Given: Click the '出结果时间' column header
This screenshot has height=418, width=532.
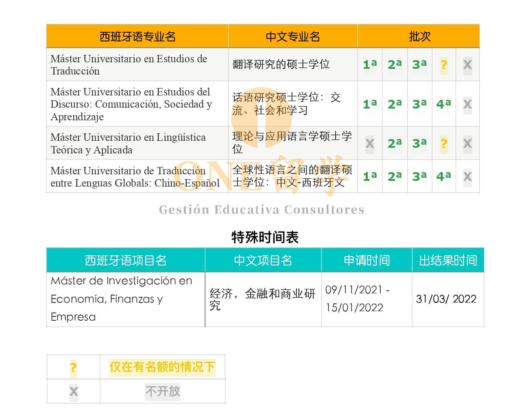Looking at the screenshot, I should click(448, 261).
